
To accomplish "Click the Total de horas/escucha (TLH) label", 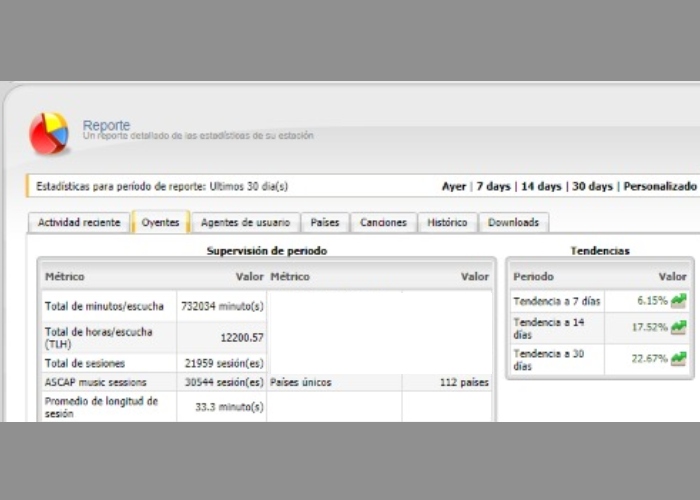I will 98,338.
